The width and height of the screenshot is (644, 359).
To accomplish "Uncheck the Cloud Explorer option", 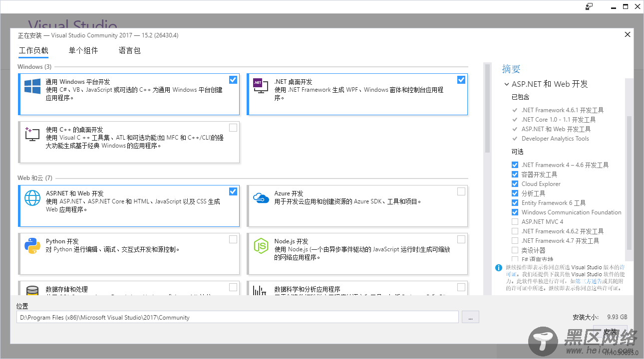I will click(x=515, y=184).
